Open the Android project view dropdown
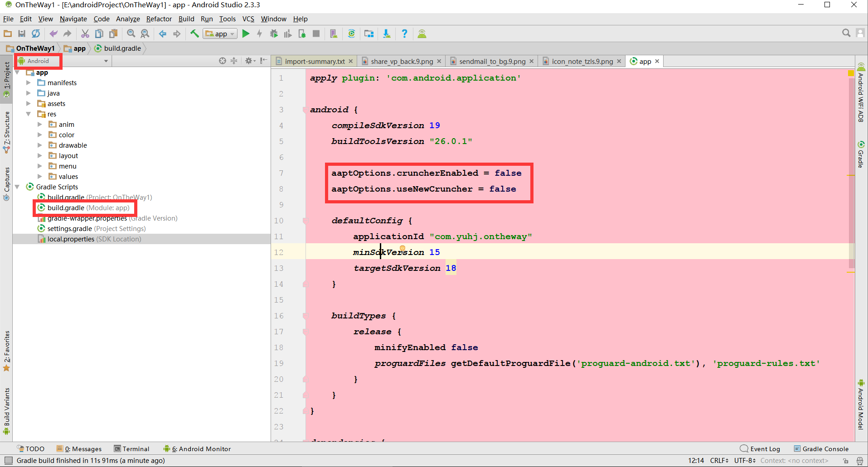The image size is (868, 467). (63, 61)
